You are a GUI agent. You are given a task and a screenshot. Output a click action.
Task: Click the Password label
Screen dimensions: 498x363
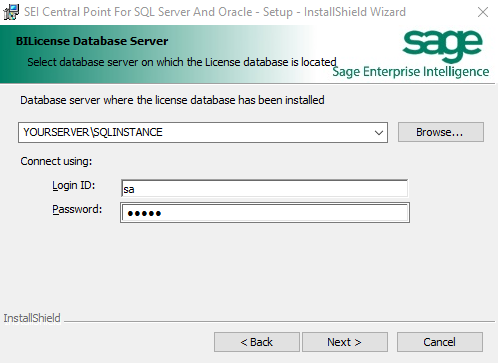click(77, 209)
